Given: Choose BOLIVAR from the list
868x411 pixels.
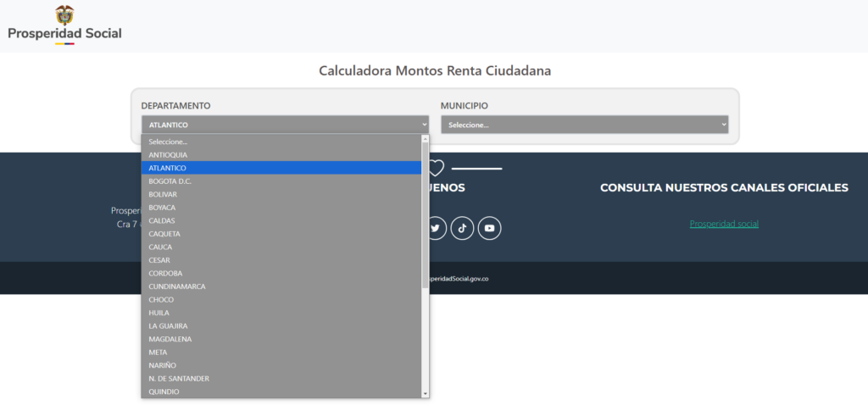Looking at the screenshot, I should [281, 194].
